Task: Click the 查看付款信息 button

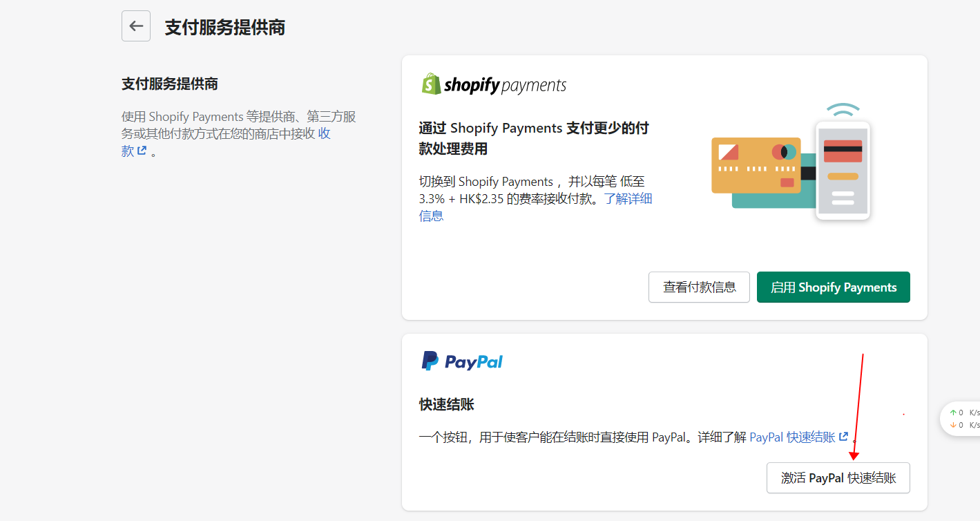Action: tap(699, 287)
